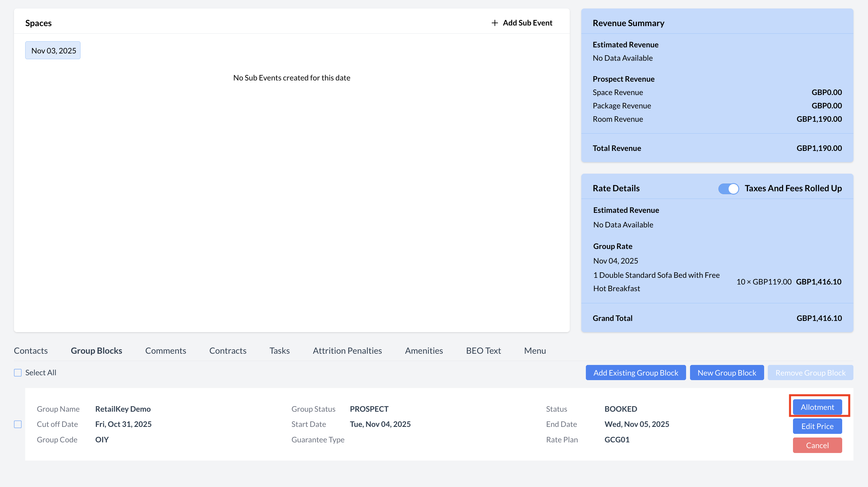This screenshot has width=868, height=487.
Task: Cancel the RetailKey Demo group block
Action: pos(817,445)
